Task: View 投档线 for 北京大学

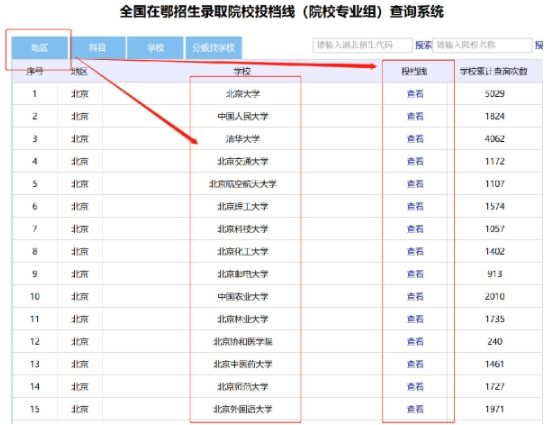Action: coord(415,94)
